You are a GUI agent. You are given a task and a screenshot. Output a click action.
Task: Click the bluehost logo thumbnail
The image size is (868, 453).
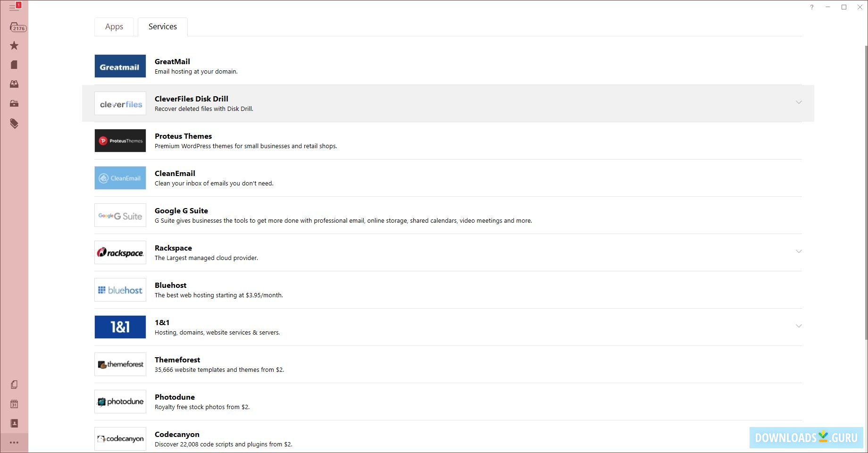pyautogui.click(x=120, y=290)
